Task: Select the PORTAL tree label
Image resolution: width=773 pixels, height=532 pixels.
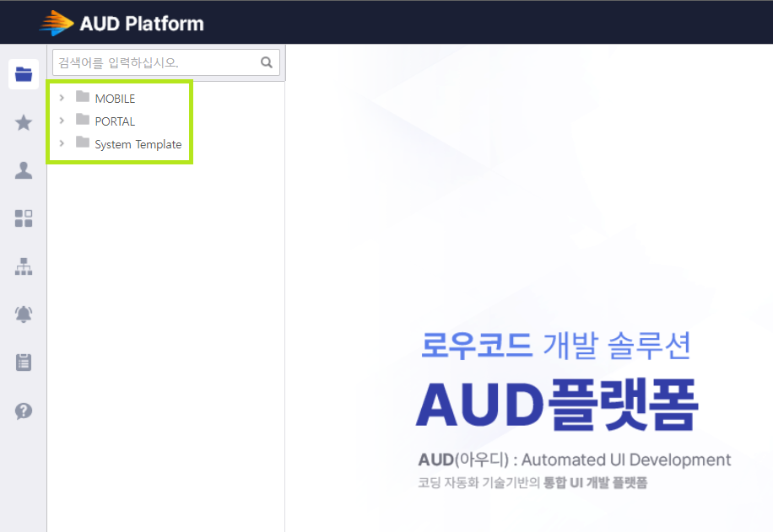Action: 115,121
